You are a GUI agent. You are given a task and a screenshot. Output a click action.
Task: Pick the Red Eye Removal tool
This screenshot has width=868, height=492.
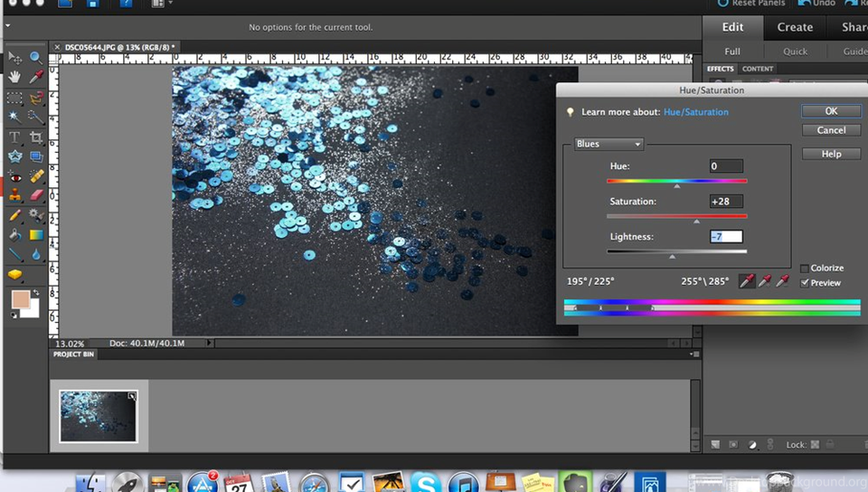(x=14, y=177)
